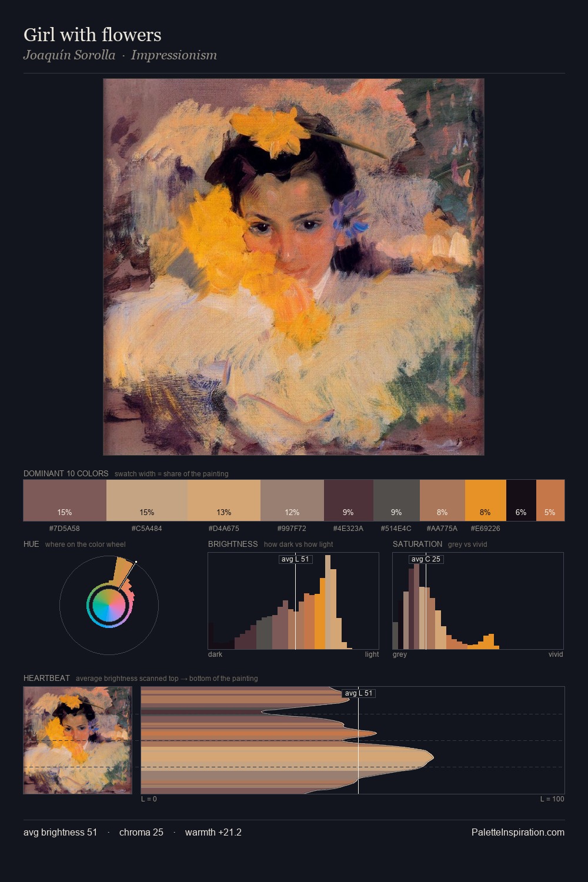
Task: Click the heartbeat brightness profile chart
Action: 353,740
